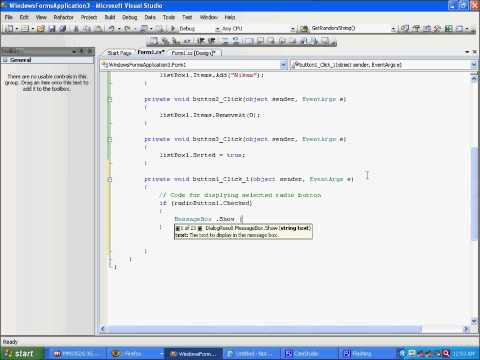The image size is (480, 360).
Task: Close the active document tab
Action: (x=475, y=52)
